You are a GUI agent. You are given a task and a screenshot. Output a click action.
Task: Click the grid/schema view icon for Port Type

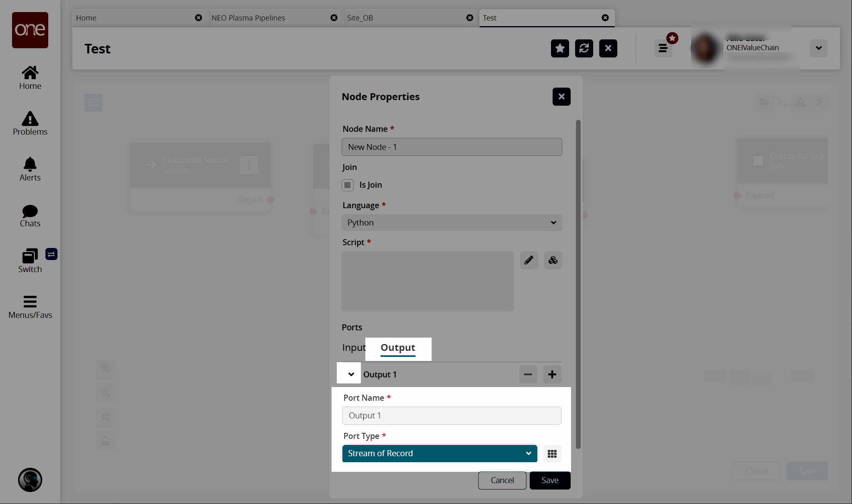[552, 454]
